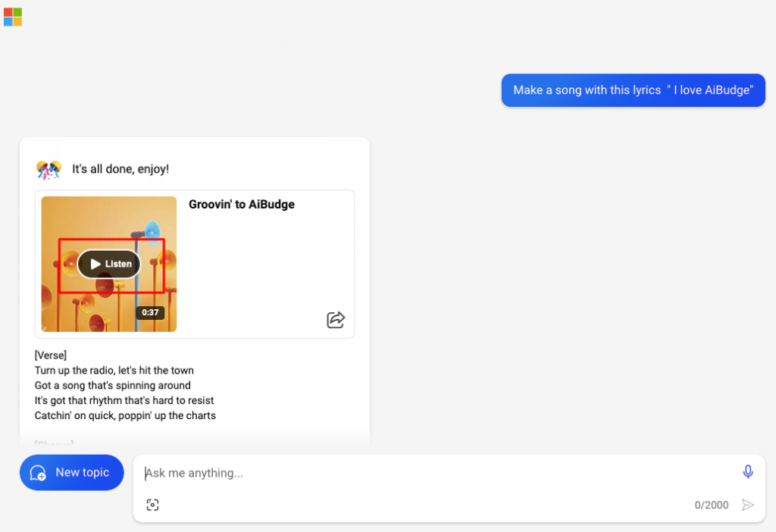This screenshot has height=532, width=776.
Task: Click lyric "It's got that rhythm that's hard to resist"
Action: point(124,400)
